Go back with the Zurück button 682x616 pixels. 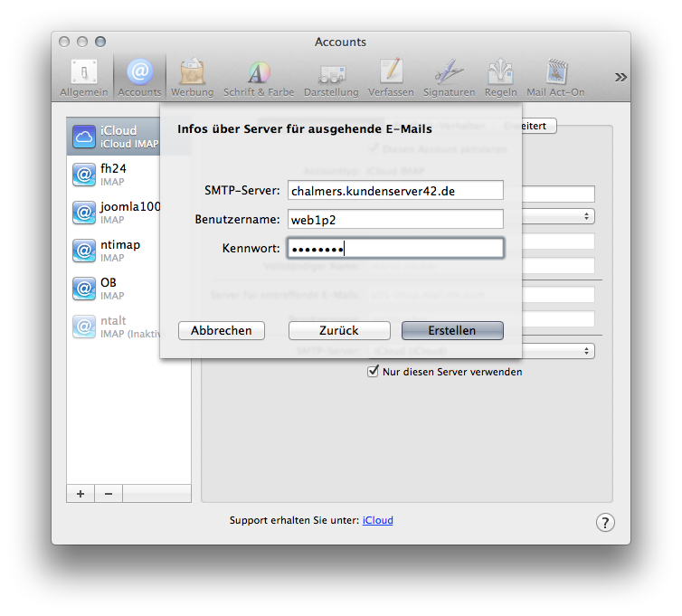pyautogui.click(x=339, y=331)
